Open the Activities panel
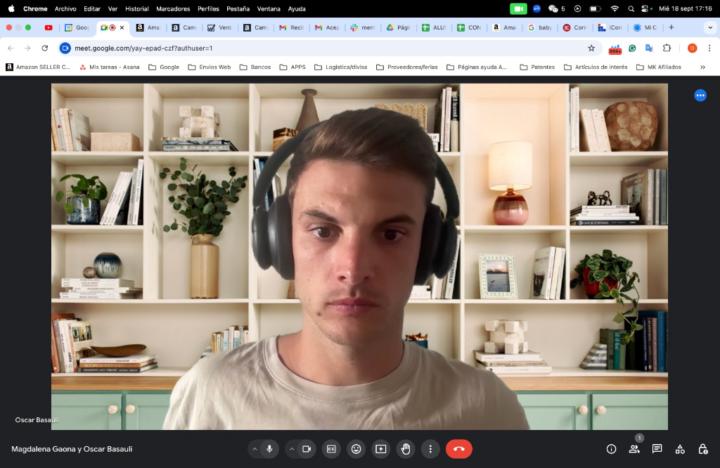720x468 pixels. [x=680, y=449]
